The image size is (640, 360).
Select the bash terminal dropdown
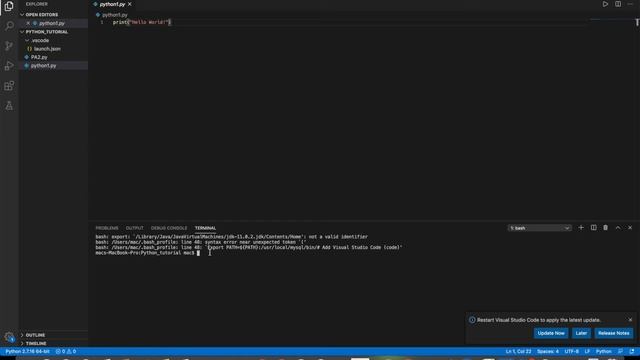coord(539,228)
